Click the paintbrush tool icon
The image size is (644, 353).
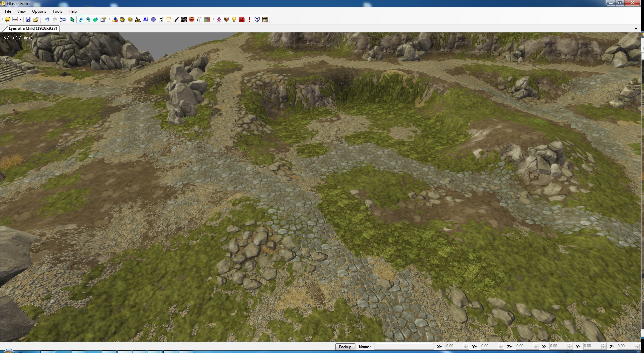[176, 20]
